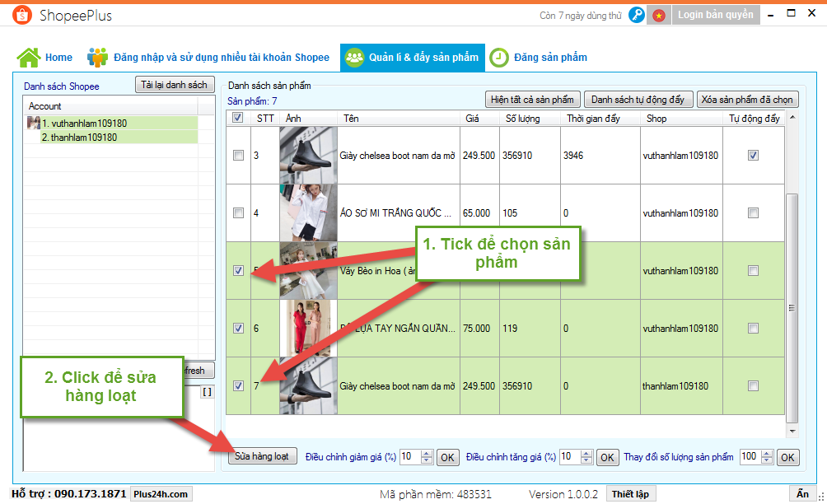827x504 pixels.
Task: Click the Vietnam flag language icon
Action: coord(658,15)
